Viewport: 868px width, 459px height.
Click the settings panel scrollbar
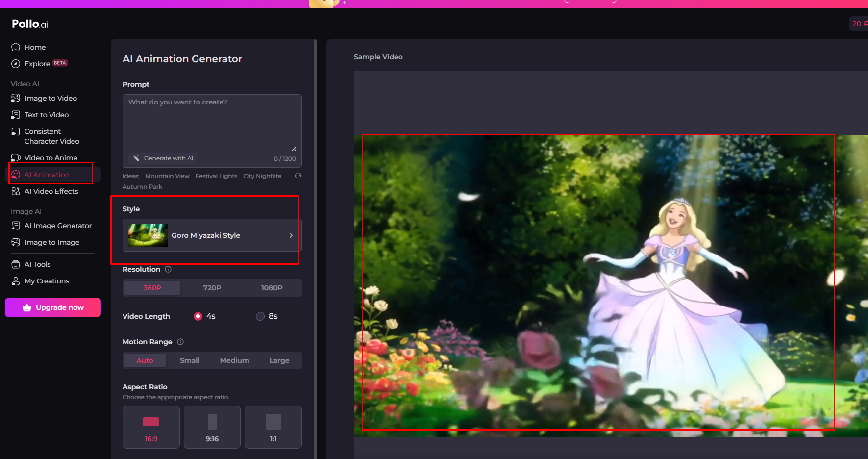(315, 249)
